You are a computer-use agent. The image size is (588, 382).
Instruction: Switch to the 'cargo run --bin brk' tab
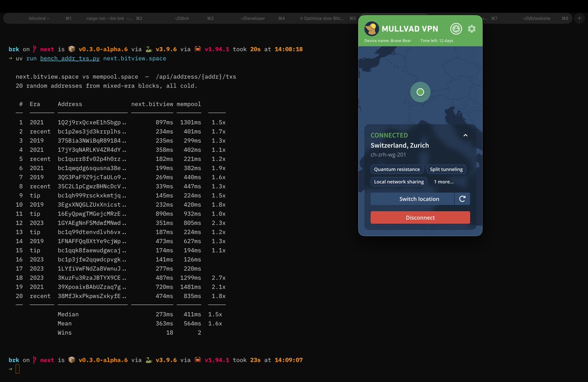[x=110, y=18]
